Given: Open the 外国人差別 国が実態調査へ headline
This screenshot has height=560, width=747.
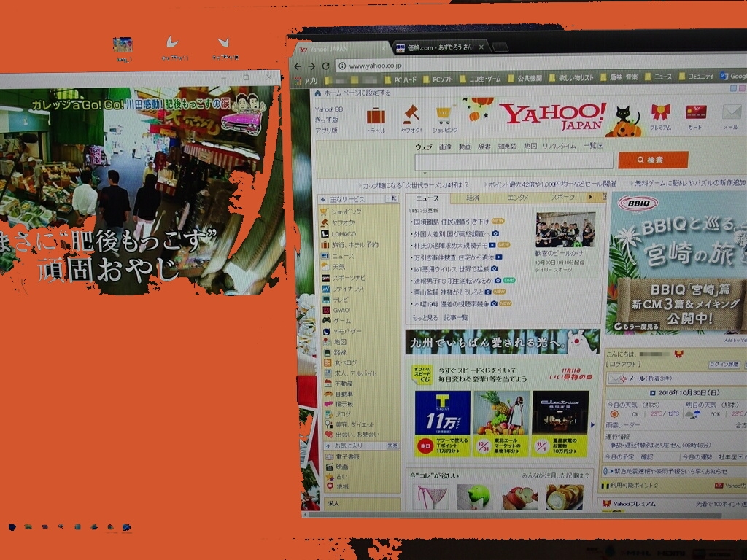Looking at the screenshot, I should 452,233.
